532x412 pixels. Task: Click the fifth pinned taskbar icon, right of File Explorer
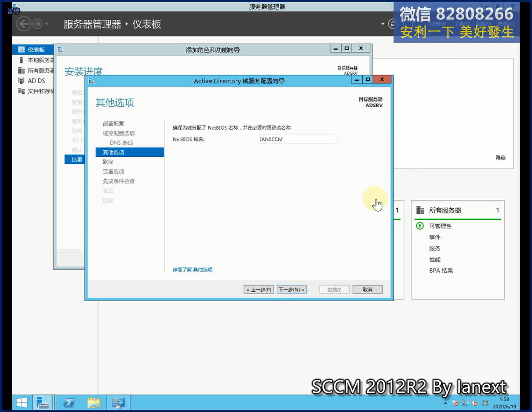click(118, 402)
